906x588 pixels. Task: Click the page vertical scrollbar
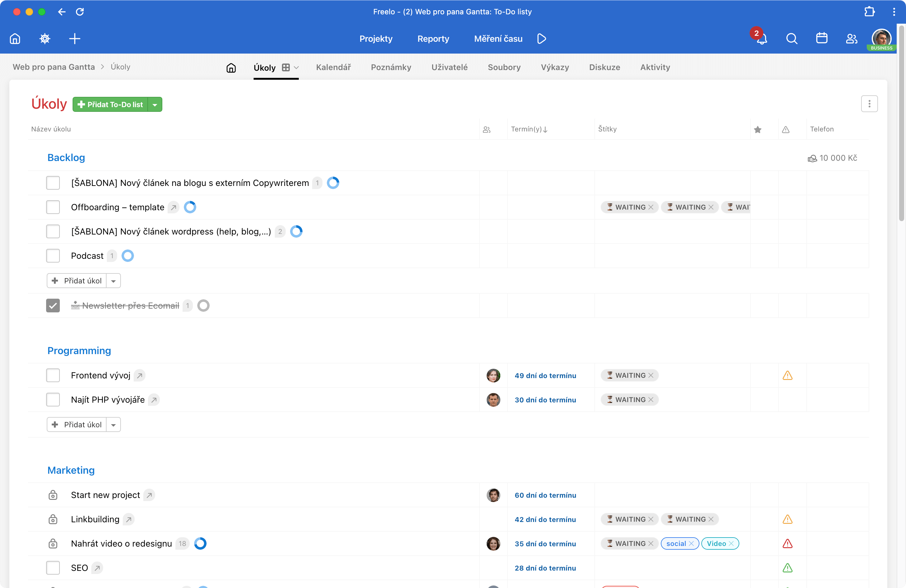901,124
